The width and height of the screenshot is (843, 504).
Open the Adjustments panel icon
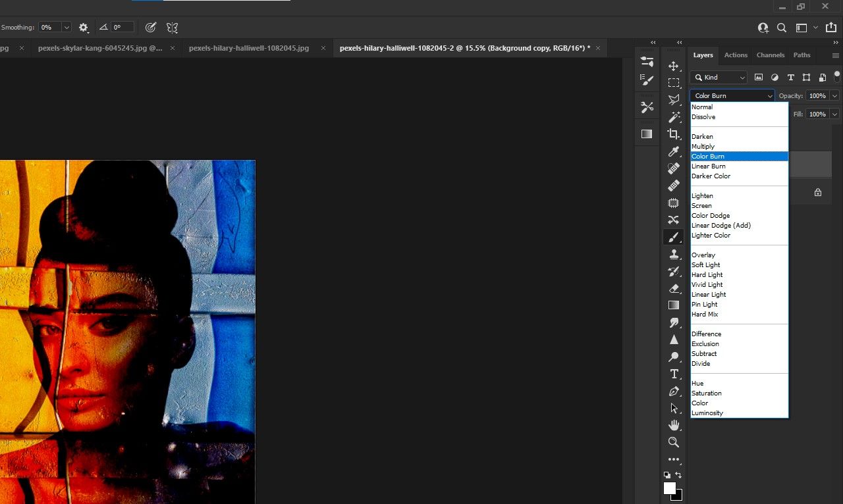[647, 107]
